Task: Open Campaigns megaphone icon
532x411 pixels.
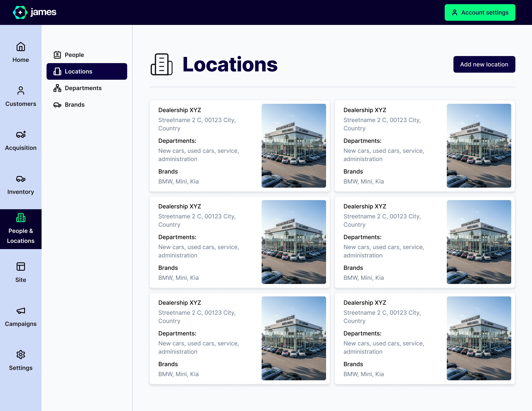Action: tap(21, 311)
